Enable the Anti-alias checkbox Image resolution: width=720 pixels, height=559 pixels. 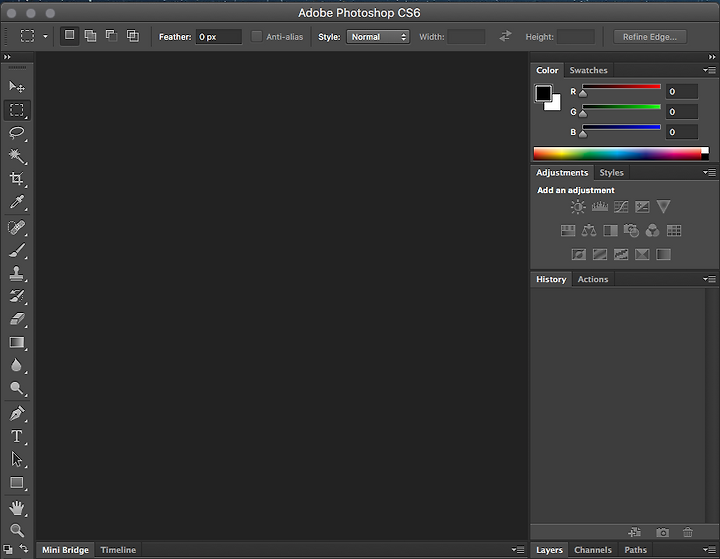[257, 36]
